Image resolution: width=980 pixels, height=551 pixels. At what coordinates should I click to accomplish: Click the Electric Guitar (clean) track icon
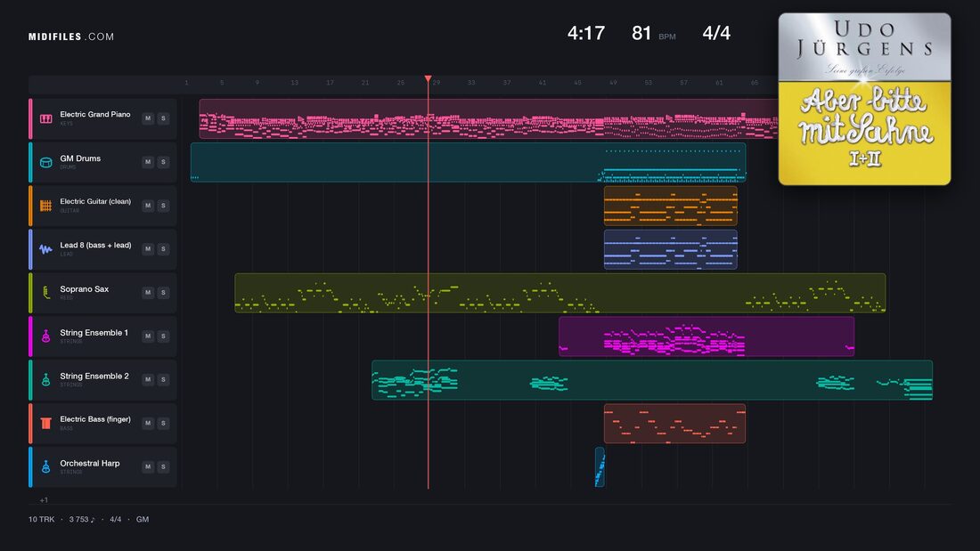point(45,206)
